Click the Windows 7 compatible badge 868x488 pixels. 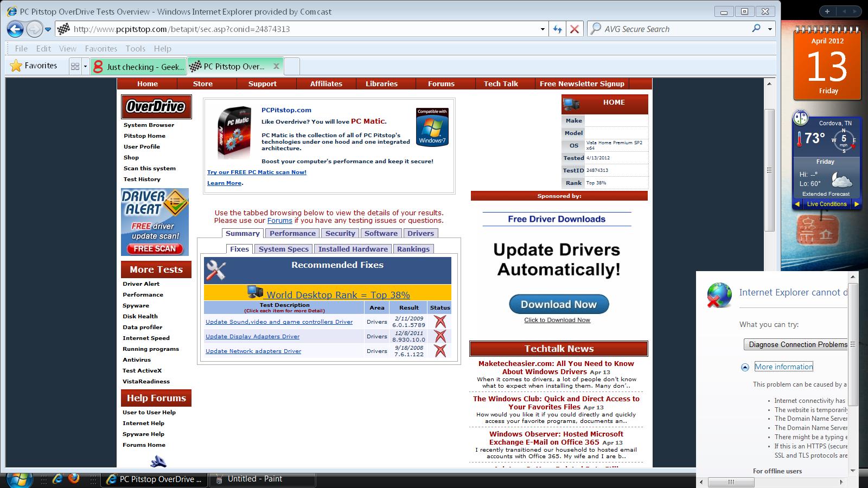pyautogui.click(x=432, y=127)
